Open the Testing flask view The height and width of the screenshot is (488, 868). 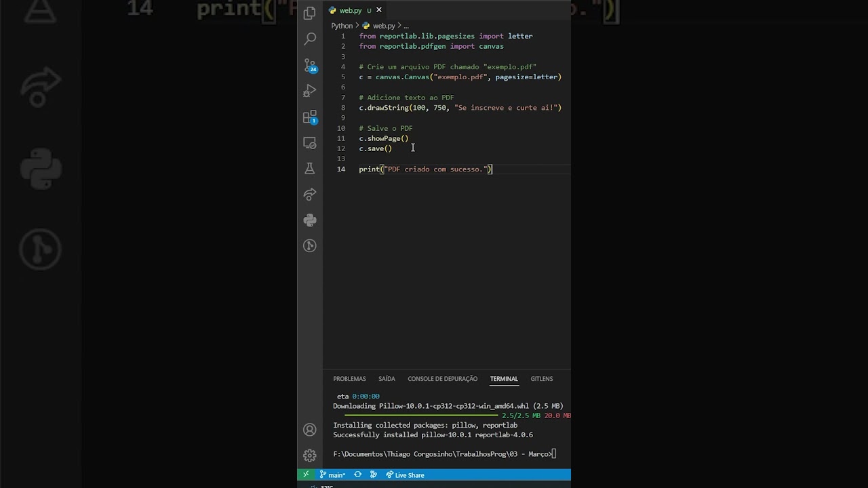[310, 169]
